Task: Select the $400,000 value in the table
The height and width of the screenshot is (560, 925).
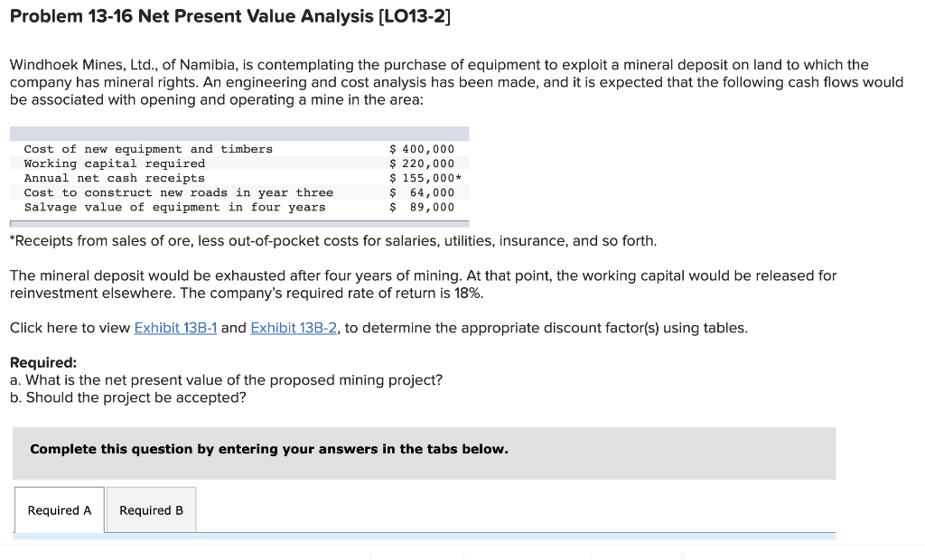Action: click(420, 149)
